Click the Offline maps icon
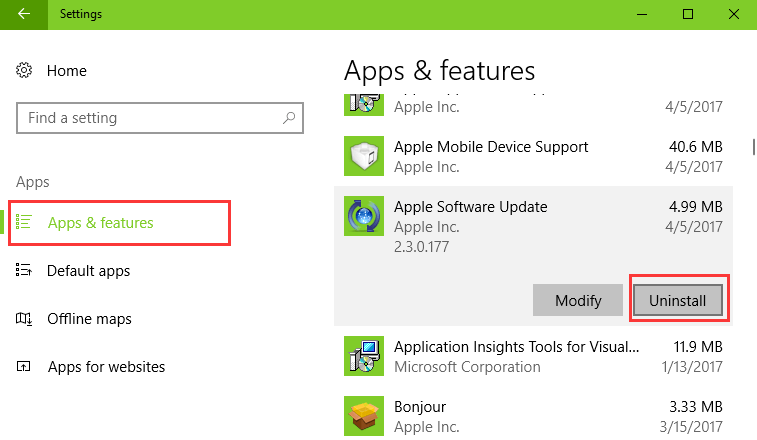 (25, 319)
